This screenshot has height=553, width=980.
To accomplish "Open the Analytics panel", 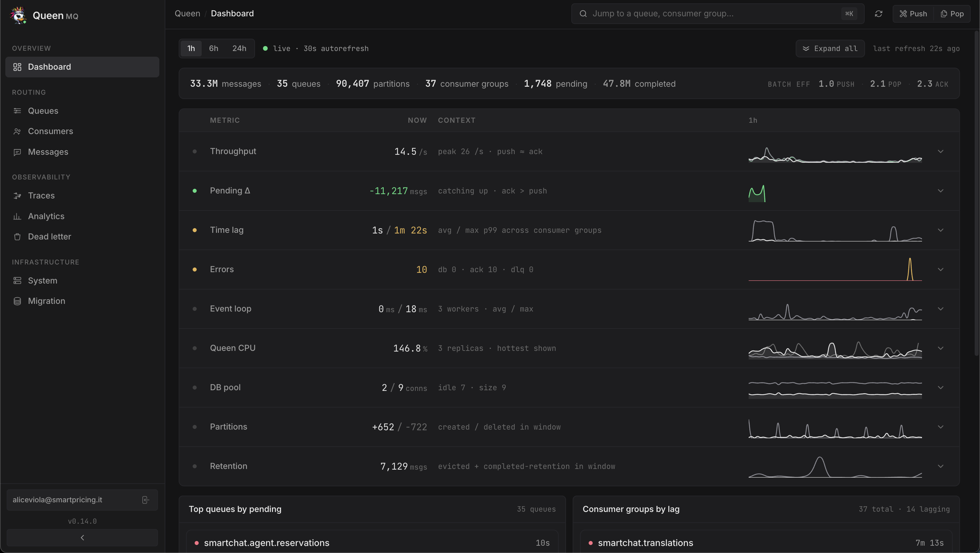I will (x=46, y=216).
